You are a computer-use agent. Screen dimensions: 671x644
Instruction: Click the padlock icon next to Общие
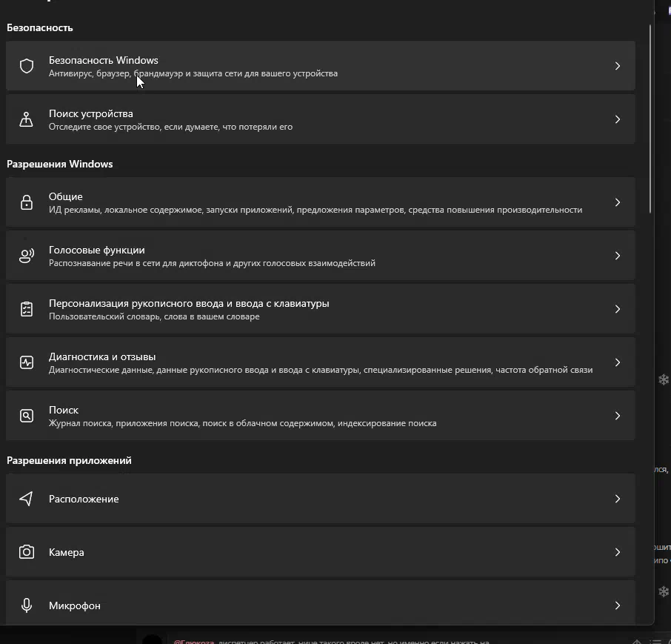(x=27, y=202)
